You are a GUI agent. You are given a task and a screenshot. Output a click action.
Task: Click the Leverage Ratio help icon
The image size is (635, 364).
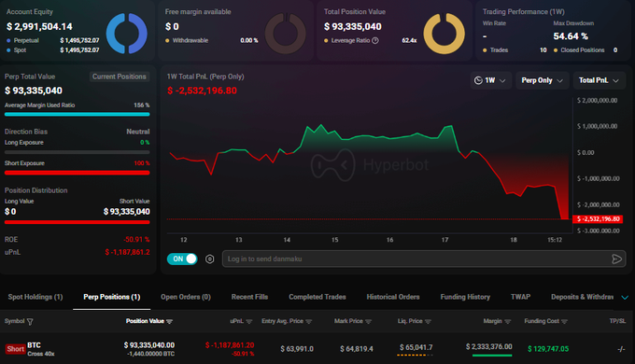tap(375, 40)
